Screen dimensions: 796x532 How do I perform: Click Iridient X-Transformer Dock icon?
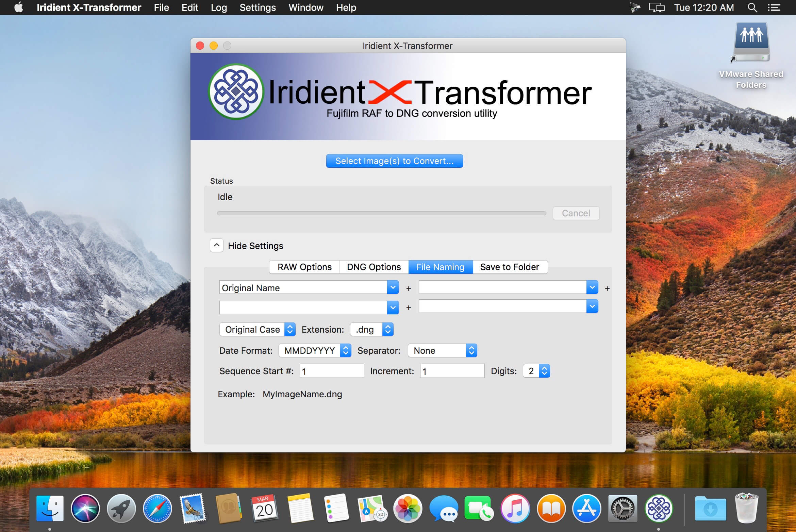(659, 509)
